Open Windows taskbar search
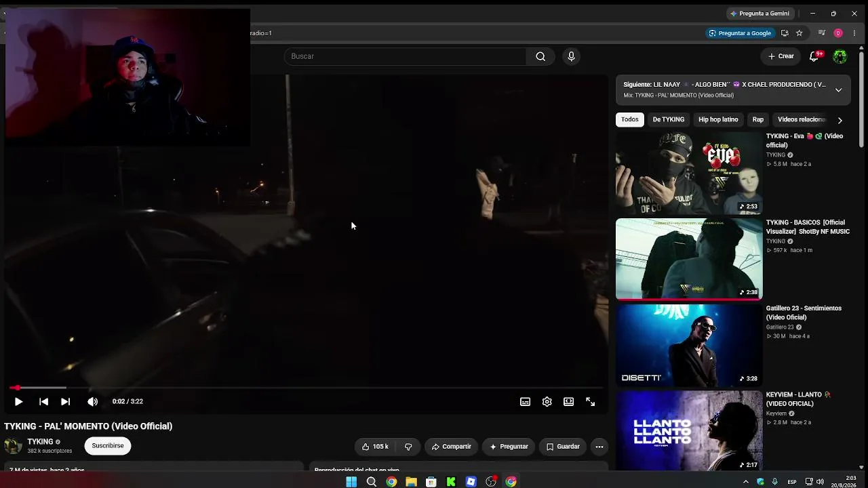The image size is (868, 488). pos(372,482)
